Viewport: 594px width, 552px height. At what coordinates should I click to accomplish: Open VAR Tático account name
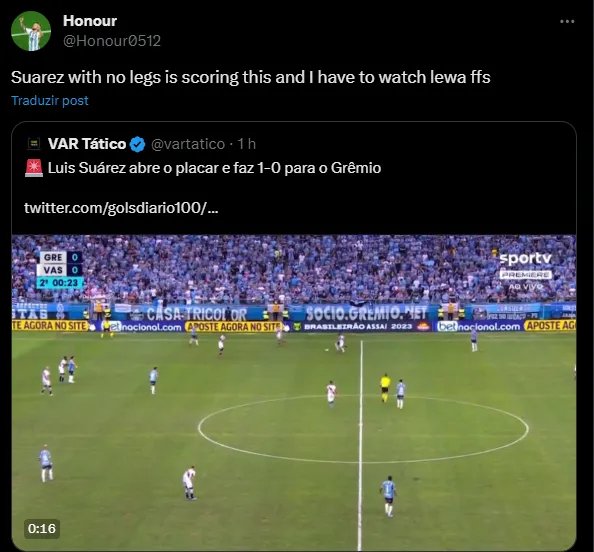[87, 144]
